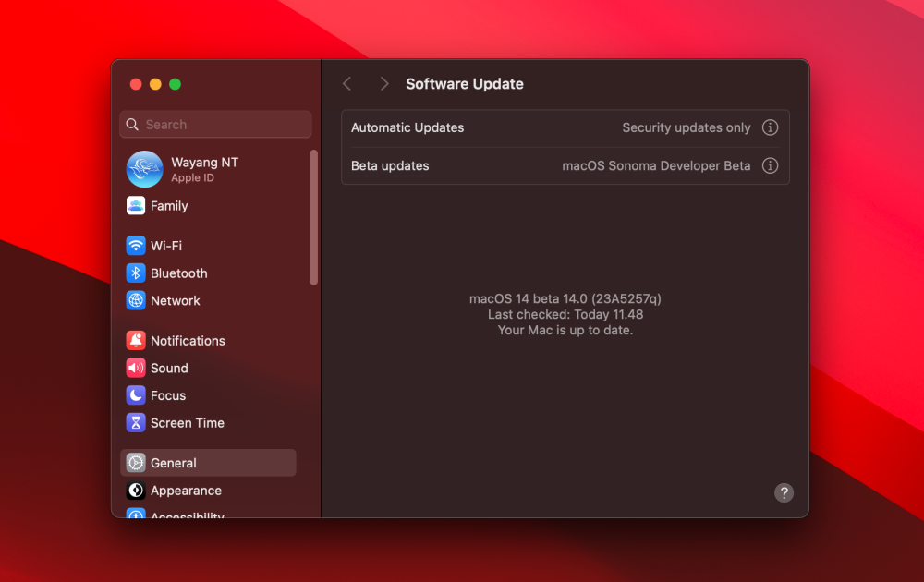Image resolution: width=924 pixels, height=582 pixels.
Task: Select the Apple ID label
Action: pos(193,178)
